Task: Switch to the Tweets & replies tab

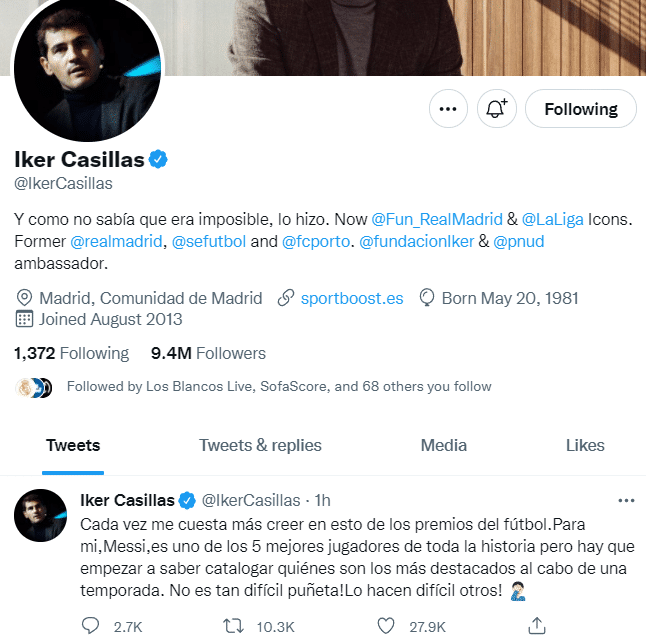Action: 260,445
